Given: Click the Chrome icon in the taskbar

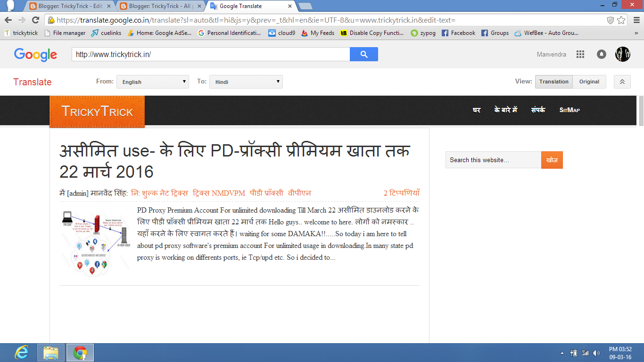Looking at the screenshot, I should pos(80,353).
